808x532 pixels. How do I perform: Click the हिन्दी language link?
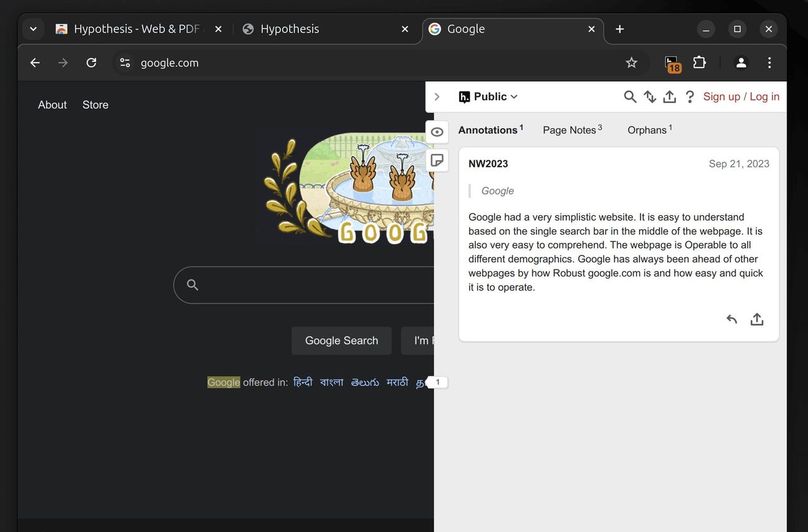pyautogui.click(x=303, y=382)
